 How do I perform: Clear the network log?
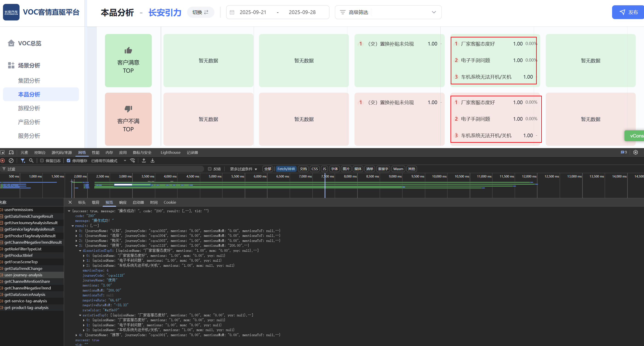click(11, 161)
